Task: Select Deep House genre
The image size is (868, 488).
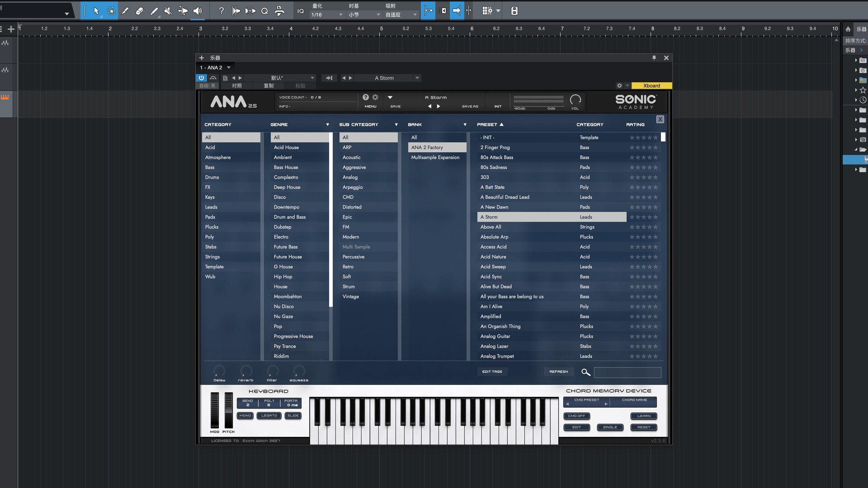Action: [300, 187]
